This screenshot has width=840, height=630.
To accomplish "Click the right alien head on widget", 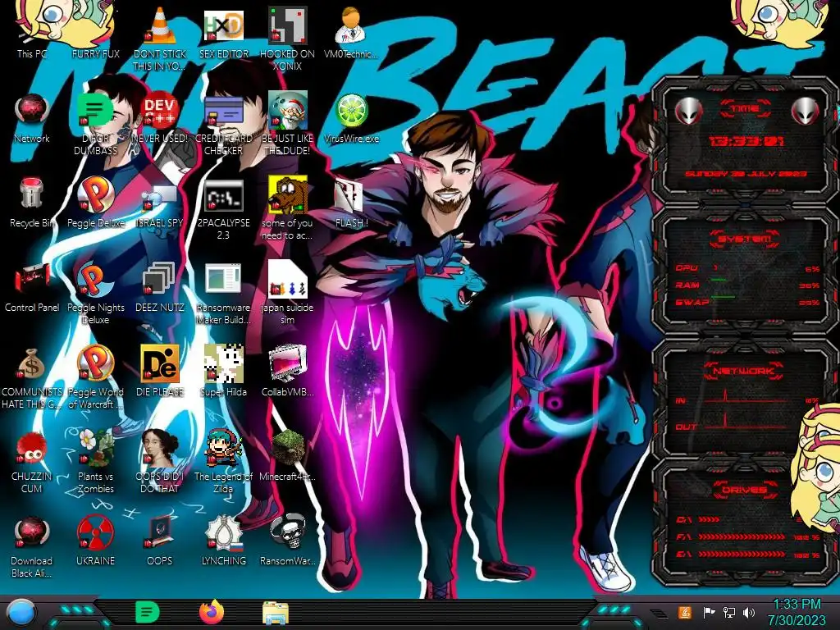I will [805, 111].
